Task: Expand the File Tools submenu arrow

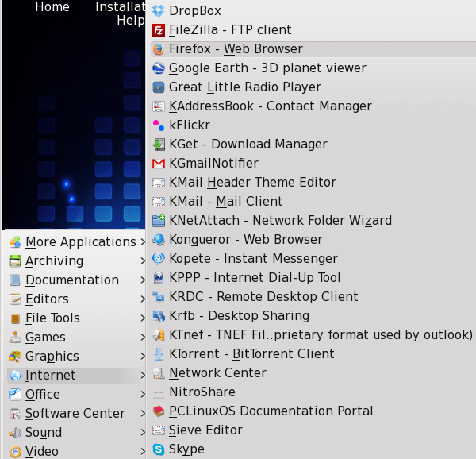Action: coord(142,318)
